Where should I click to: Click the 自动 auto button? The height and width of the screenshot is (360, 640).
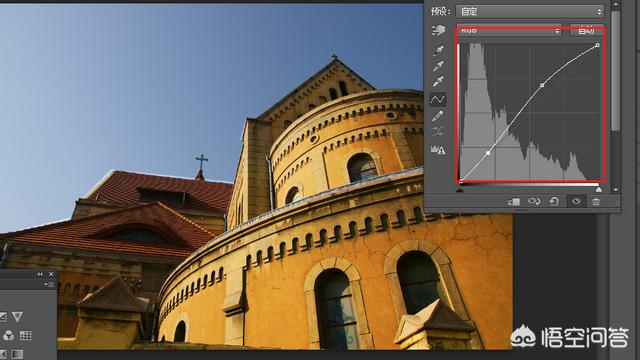coord(586,30)
